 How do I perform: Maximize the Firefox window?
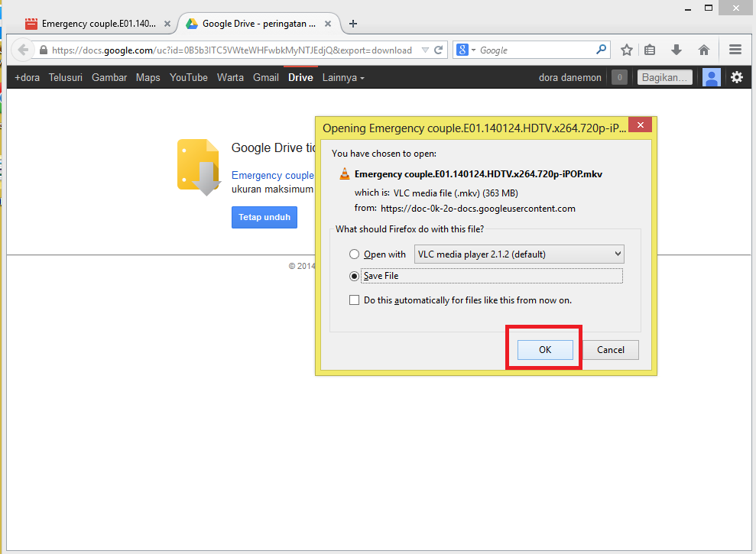pyautogui.click(x=709, y=8)
